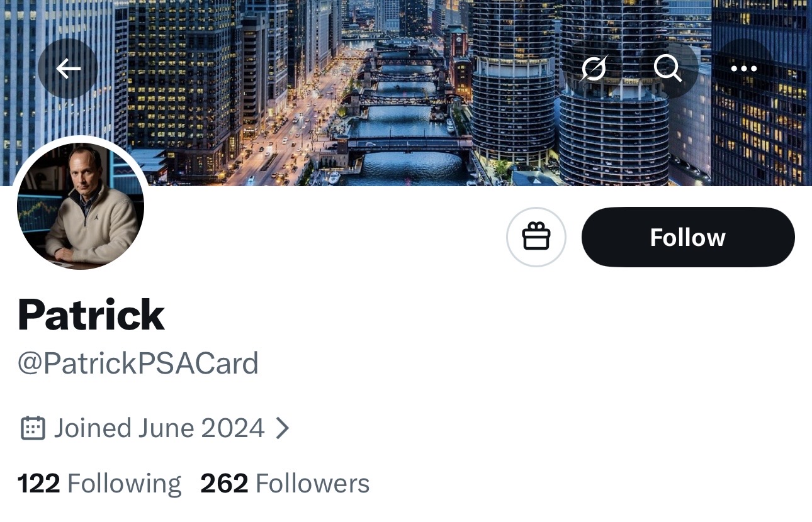Tap the Joined June 2024 text
Image resolution: width=812 pixels, height=522 pixels.
(x=159, y=428)
